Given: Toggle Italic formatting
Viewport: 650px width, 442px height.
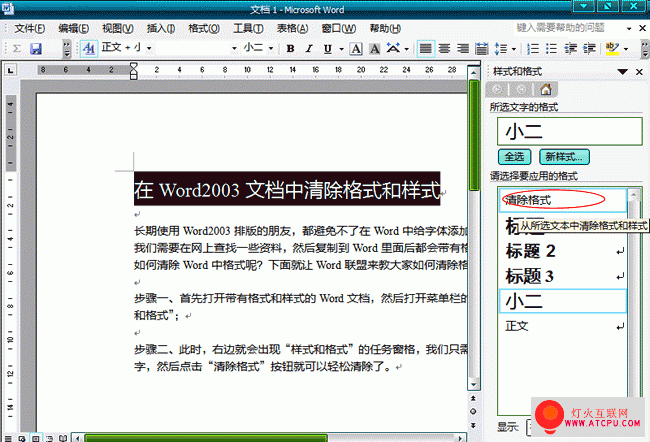Looking at the screenshot, I should (309, 49).
